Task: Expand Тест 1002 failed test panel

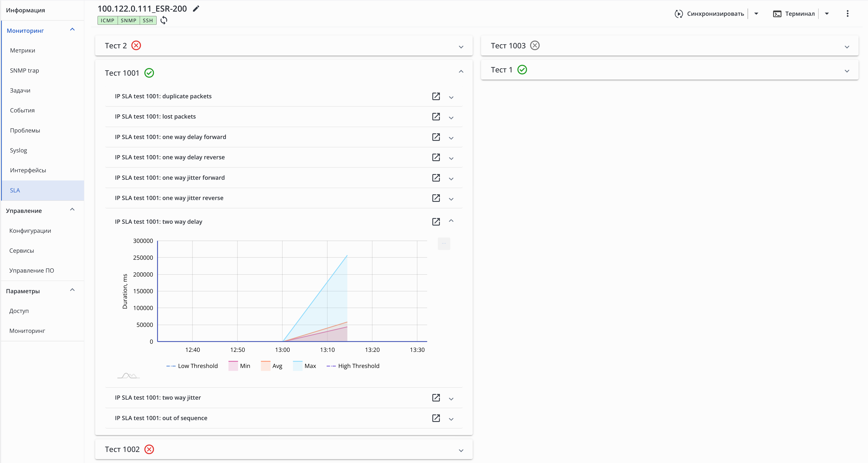Action: [461, 450]
